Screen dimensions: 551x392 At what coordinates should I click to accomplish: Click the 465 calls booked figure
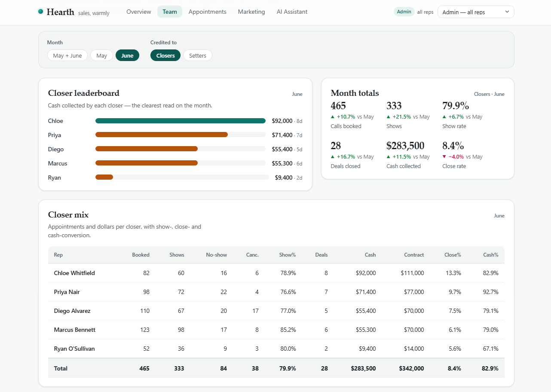point(338,106)
